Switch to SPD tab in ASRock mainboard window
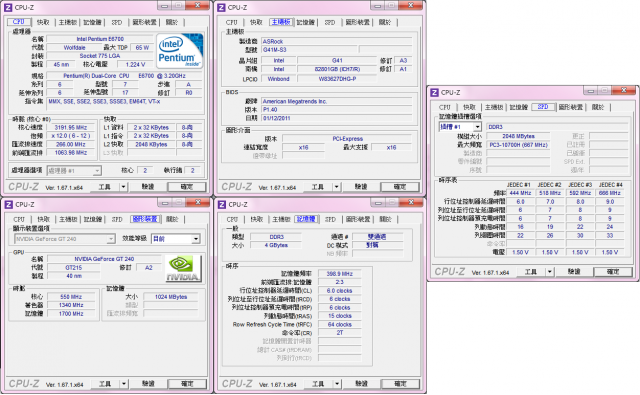The width and height of the screenshot is (640, 395). [330, 22]
